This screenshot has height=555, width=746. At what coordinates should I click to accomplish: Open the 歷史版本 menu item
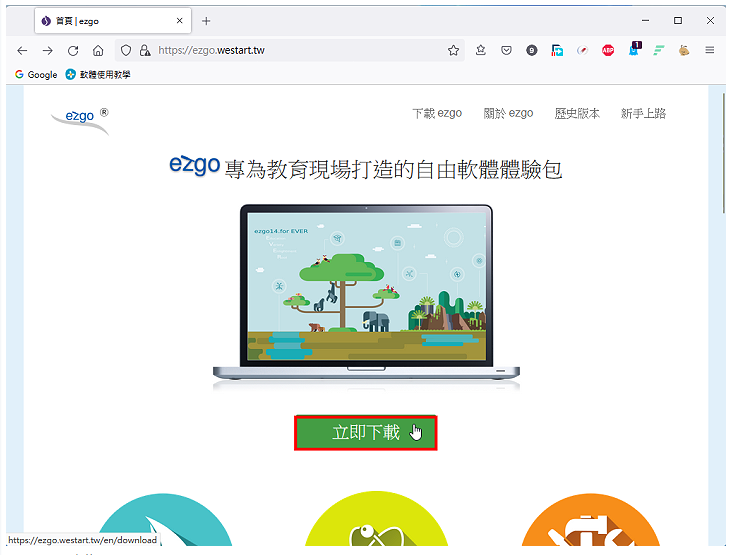577,113
